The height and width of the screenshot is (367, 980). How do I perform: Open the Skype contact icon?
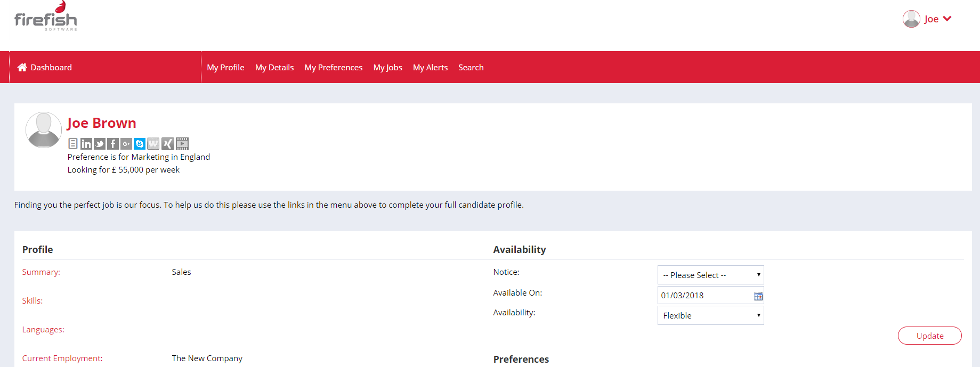[x=140, y=144]
